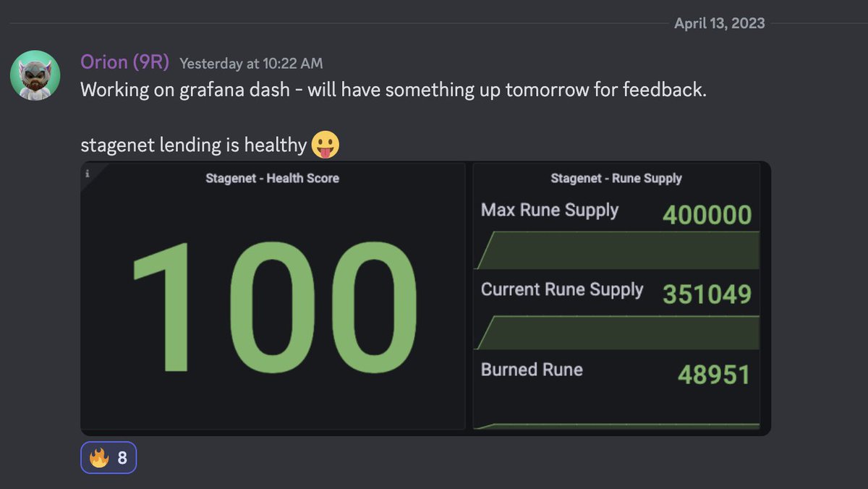Image resolution: width=868 pixels, height=489 pixels.
Task: Click the Orion (9R) username
Action: [x=124, y=63]
